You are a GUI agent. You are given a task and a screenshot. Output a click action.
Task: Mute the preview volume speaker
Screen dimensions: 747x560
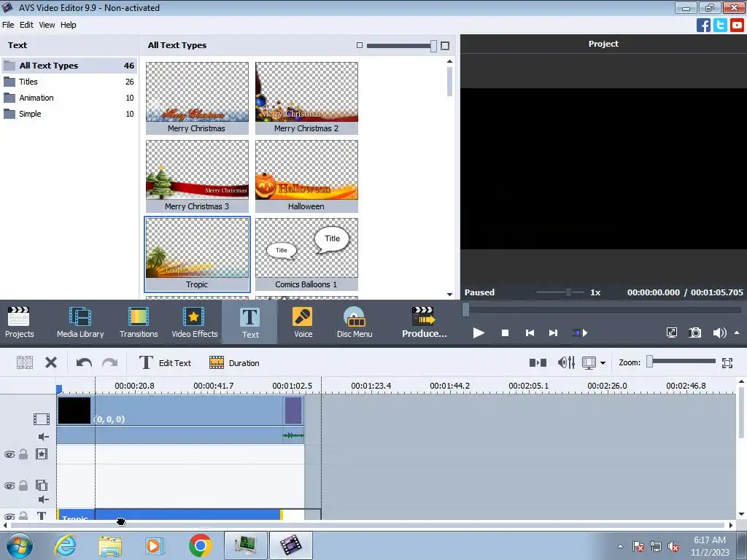coord(719,332)
